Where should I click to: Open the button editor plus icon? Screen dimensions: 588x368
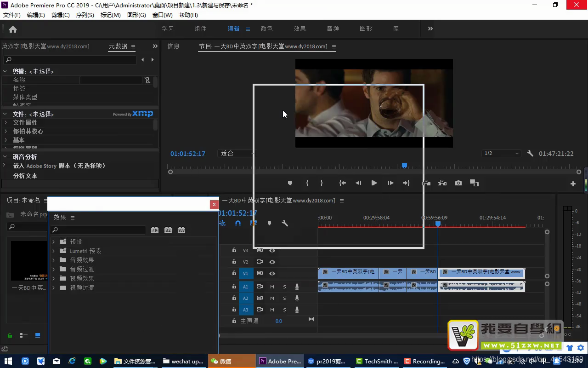(573, 184)
